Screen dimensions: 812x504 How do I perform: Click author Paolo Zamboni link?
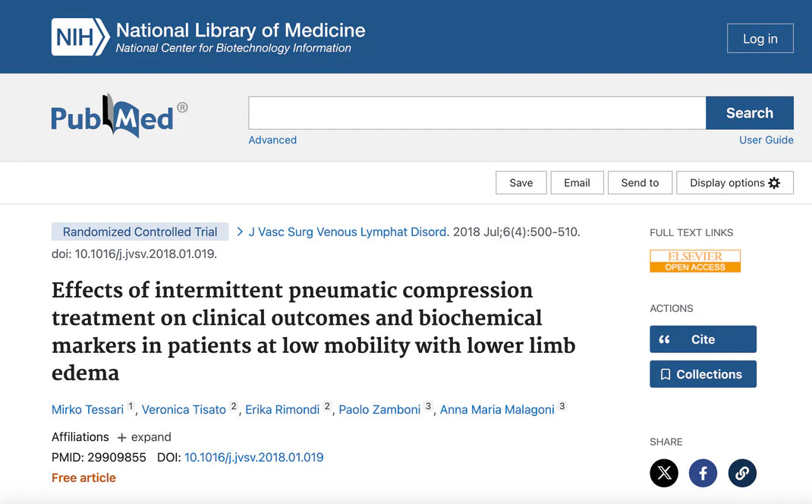(x=379, y=410)
